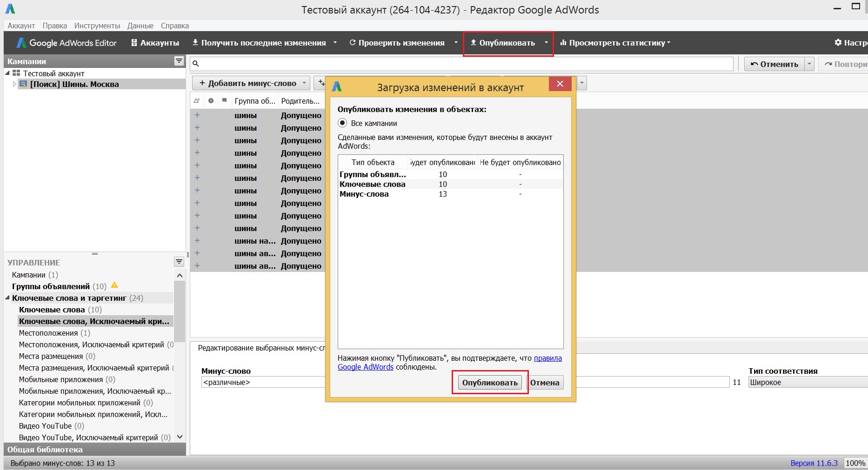Click into the search input field
868x470 pixels.
(461, 64)
